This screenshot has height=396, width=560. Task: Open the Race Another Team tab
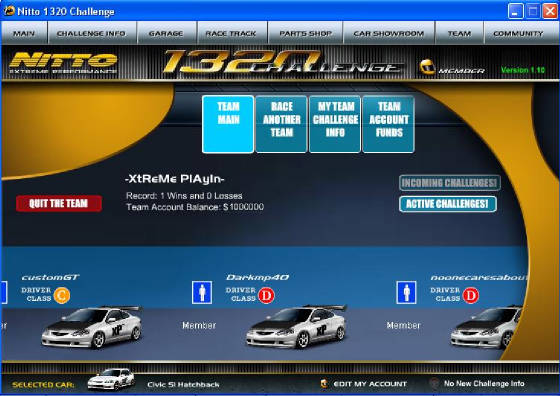tap(281, 124)
